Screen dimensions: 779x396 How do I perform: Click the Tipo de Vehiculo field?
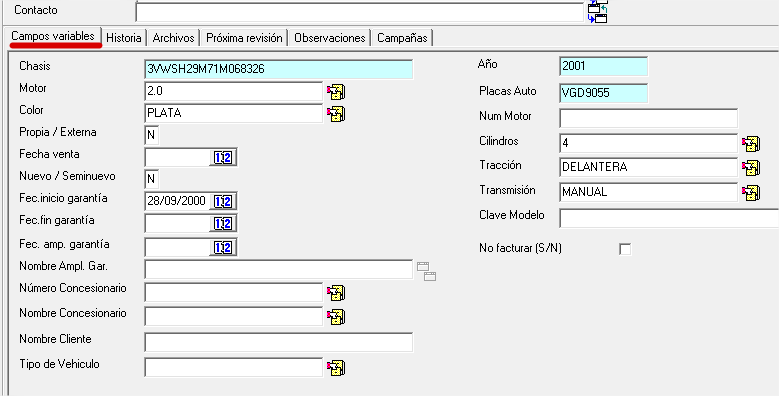click(234, 368)
